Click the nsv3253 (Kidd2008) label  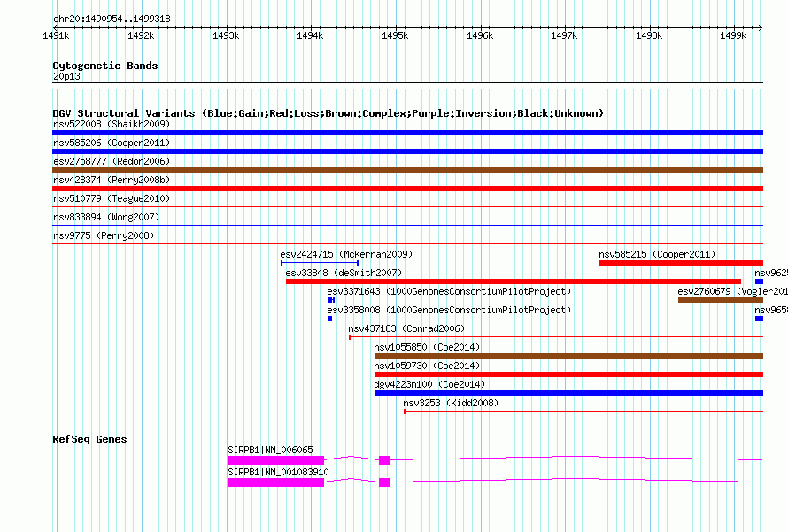tap(451, 403)
